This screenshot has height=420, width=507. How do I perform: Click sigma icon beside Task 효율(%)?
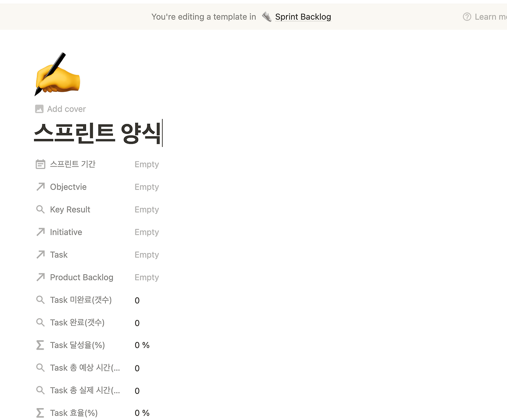(40, 412)
